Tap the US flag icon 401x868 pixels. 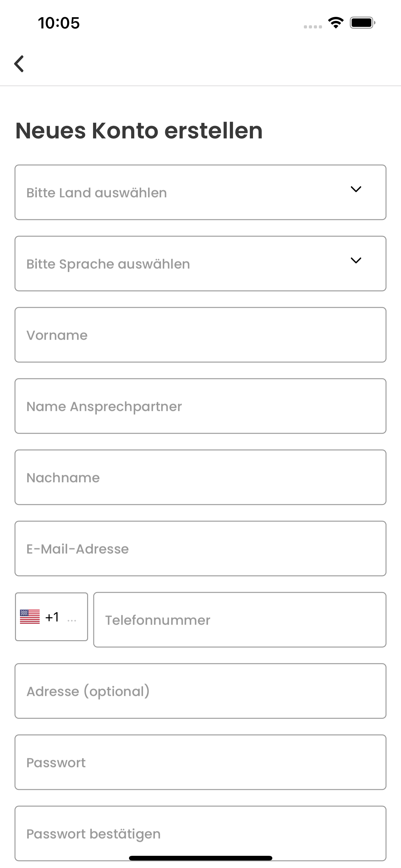[x=30, y=617]
